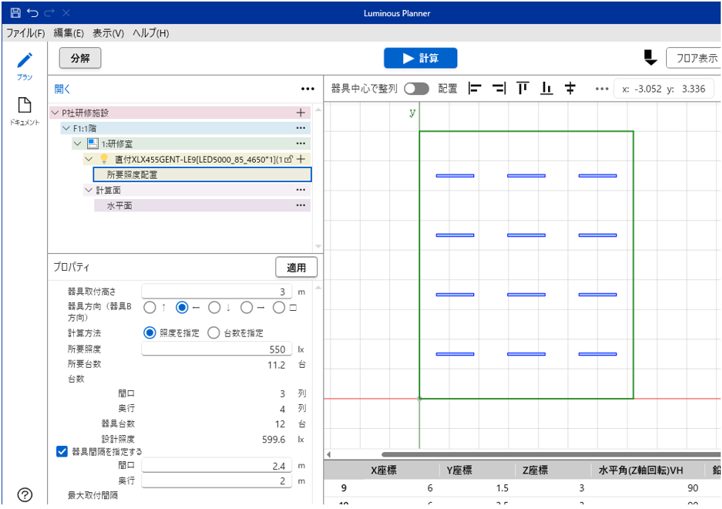Click the align top icon
This screenshot has width=722, height=509.
coord(522,88)
